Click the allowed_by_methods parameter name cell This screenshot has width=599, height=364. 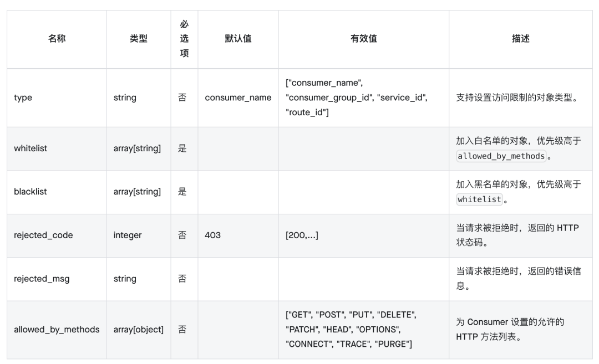click(x=57, y=330)
